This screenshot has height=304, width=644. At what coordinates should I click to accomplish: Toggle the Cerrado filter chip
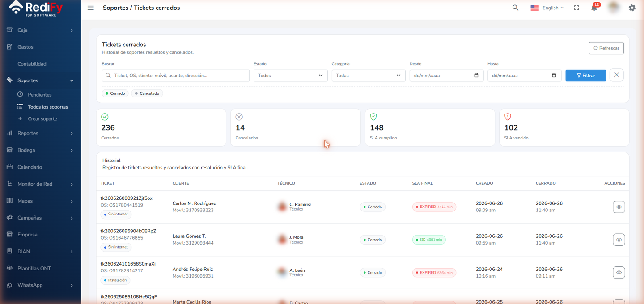[x=115, y=93]
